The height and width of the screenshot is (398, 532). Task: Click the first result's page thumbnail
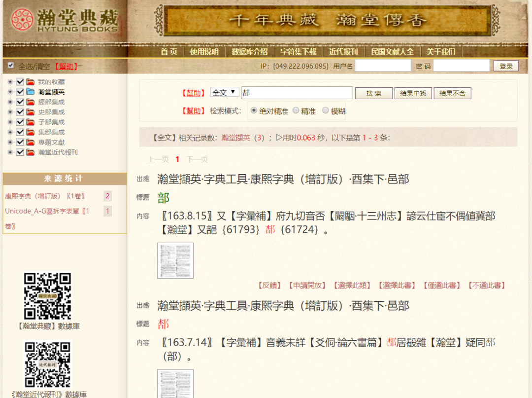(176, 260)
